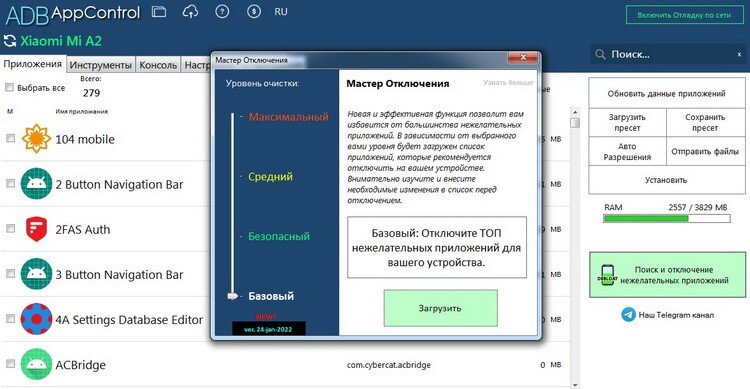Click the Xiaomi Mi A2 device name

61,41
